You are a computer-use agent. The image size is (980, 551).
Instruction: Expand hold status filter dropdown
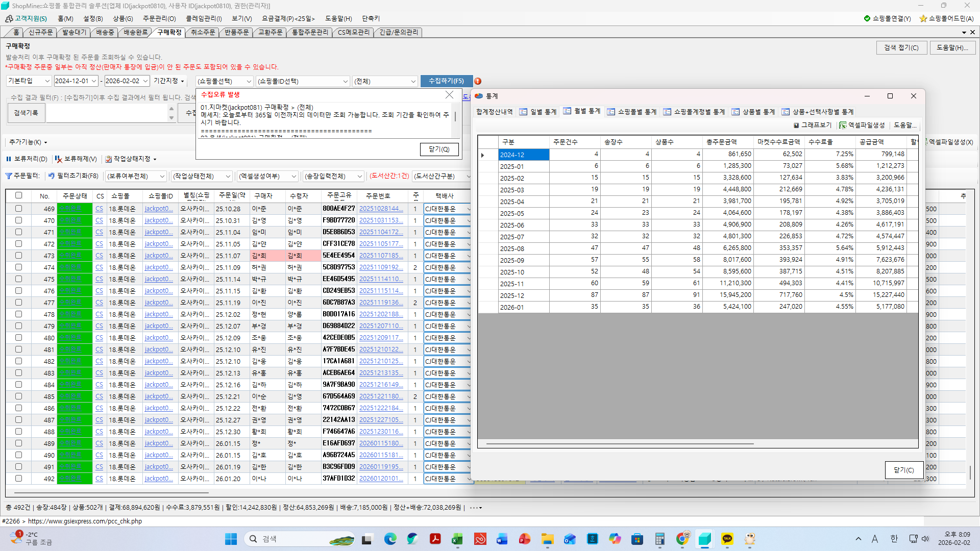[x=162, y=176]
